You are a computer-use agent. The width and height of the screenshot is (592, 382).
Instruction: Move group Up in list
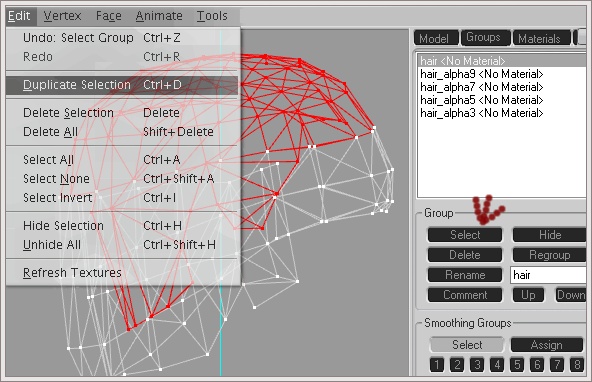click(x=528, y=295)
